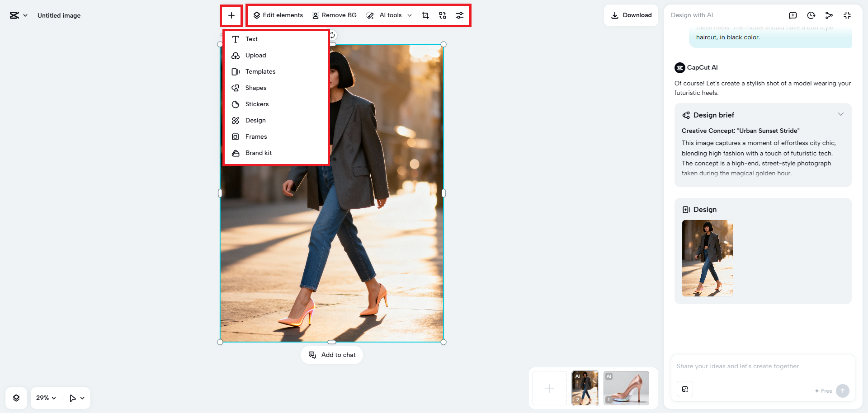Click the Add to chat button
The image size is (868, 413).
[332, 355]
